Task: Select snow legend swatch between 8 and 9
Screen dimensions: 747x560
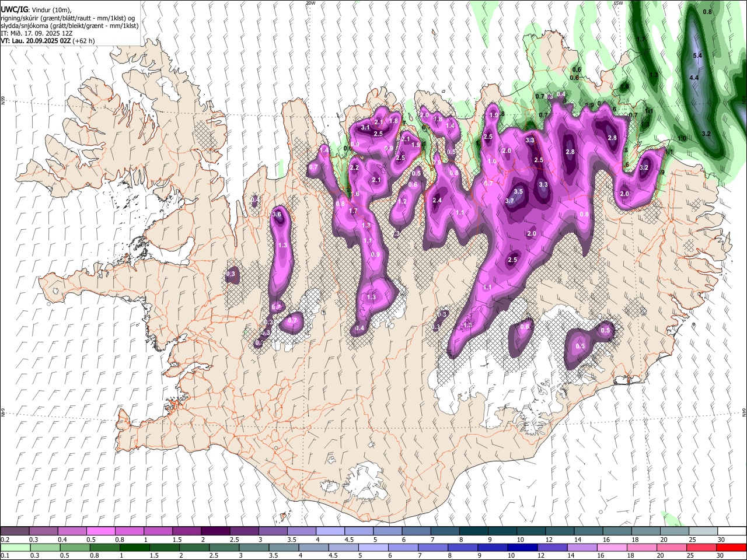Action: (x=473, y=531)
